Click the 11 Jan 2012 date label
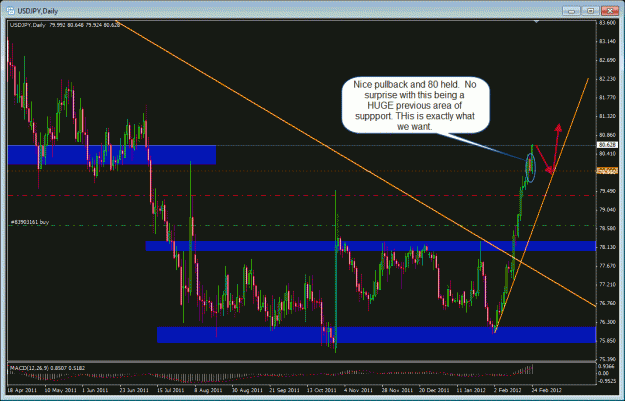Screen dimensions: 625x401 tap(471, 390)
